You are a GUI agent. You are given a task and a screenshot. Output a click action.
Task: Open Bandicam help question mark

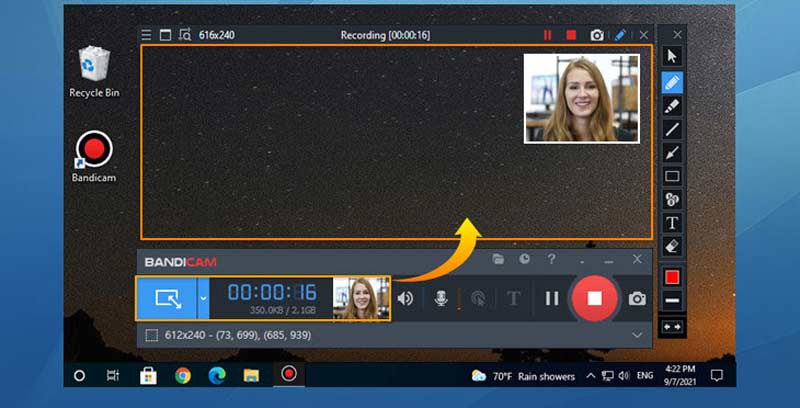pyautogui.click(x=551, y=259)
